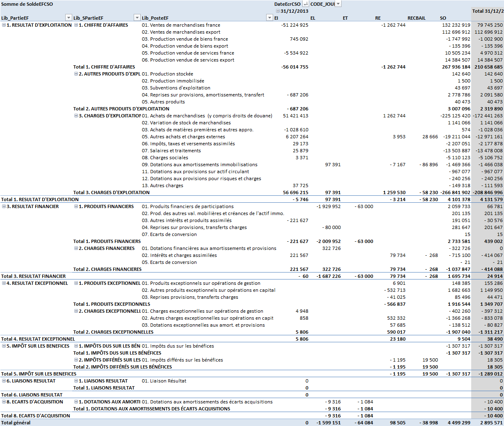
Task: Collapse the 1. CHIFFRE D'AFFAIRES subgroup
Action: coord(76,25)
